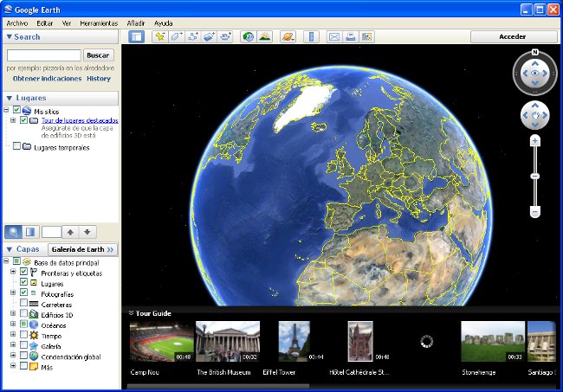Expand the Galería layer node
Viewport: 563px width, 392px height.
[x=13, y=345]
